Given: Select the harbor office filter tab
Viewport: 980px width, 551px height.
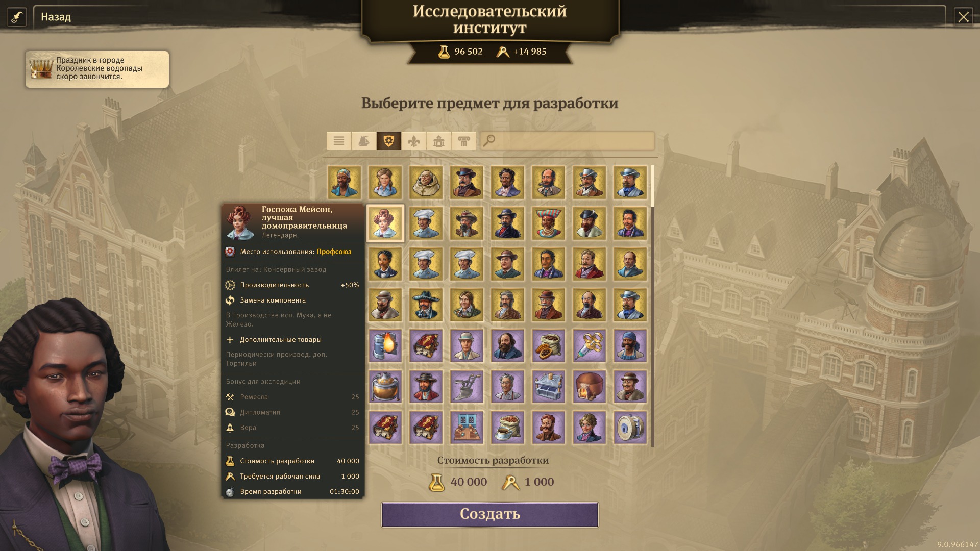Looking at the screenshot, I should (438, 141).
